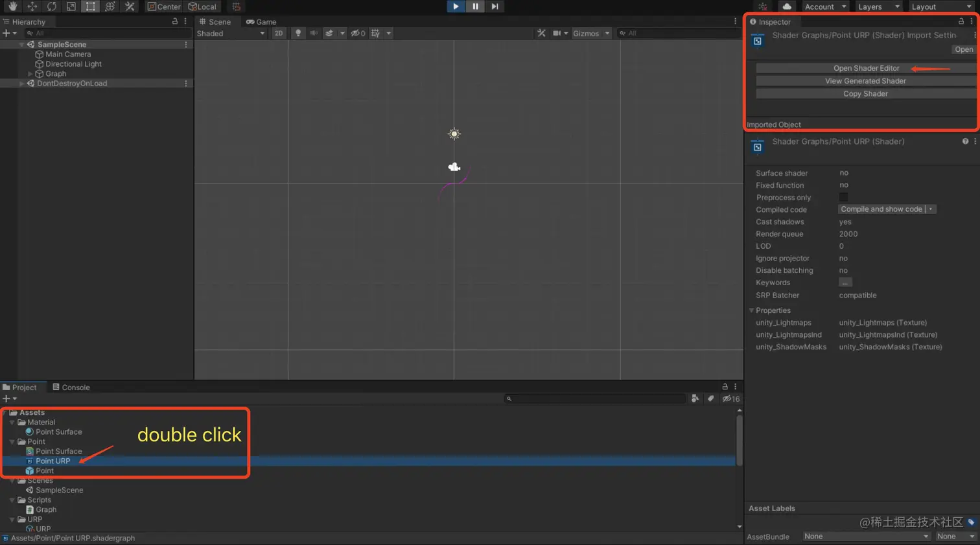Select the Directional Light gizmo in the Scene view
This screenshot has width=980, height=545.
click(454, 134)
